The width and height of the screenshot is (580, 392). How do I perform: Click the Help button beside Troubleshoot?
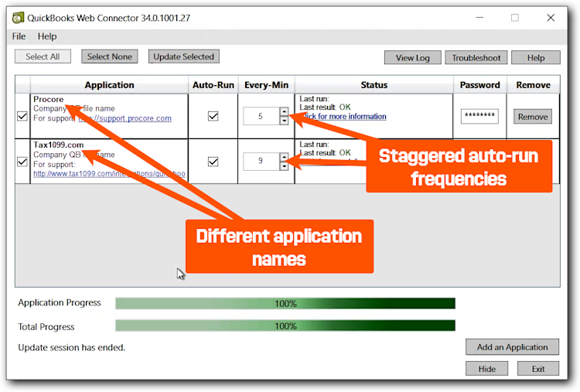(536, 58)
